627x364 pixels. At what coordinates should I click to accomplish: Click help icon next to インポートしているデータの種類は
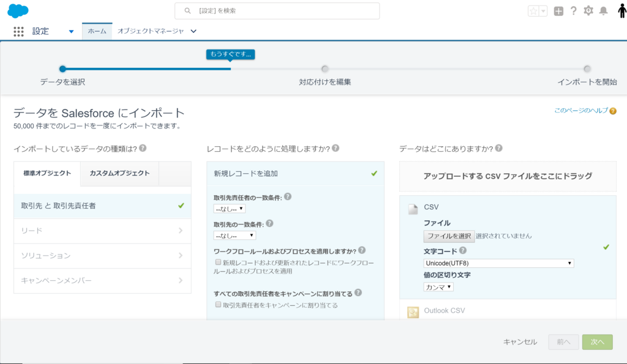pyautogui.click(x=143, y=148)
